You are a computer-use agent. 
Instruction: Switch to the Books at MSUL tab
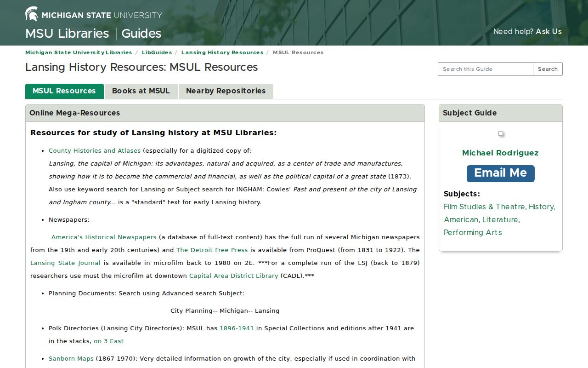coord(141,91)
